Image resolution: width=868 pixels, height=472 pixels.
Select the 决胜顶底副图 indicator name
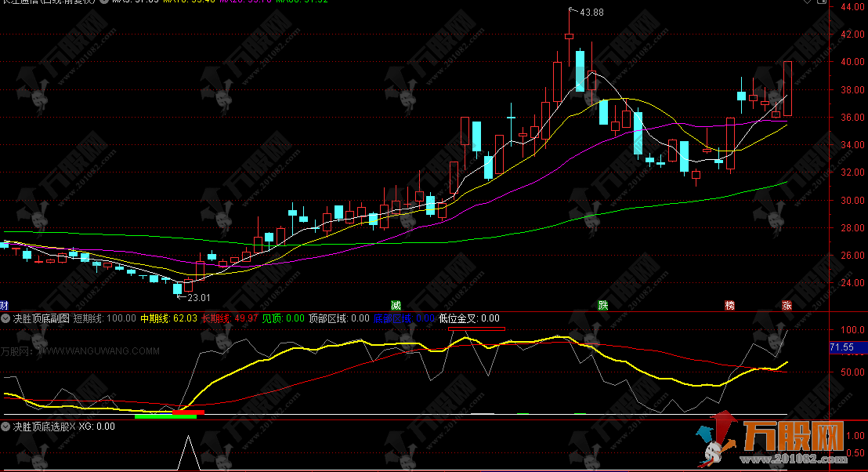point(41,318)
